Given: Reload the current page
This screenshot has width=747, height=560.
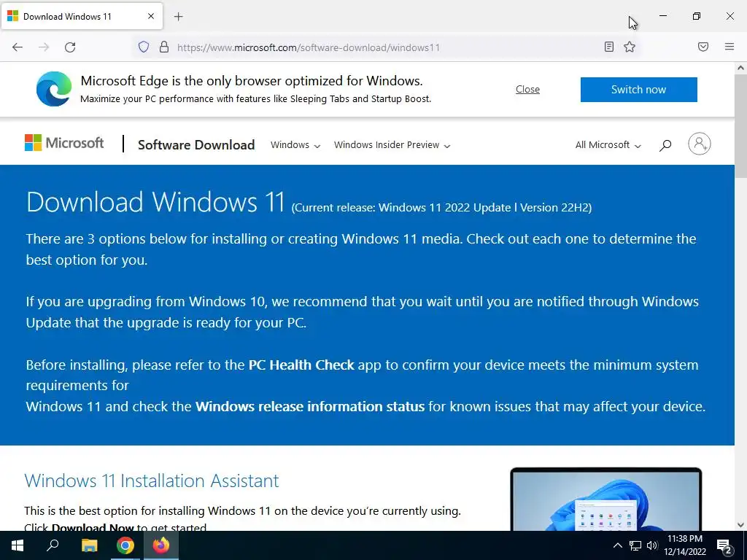Looking at the screenshot, I should coord(70,47).
